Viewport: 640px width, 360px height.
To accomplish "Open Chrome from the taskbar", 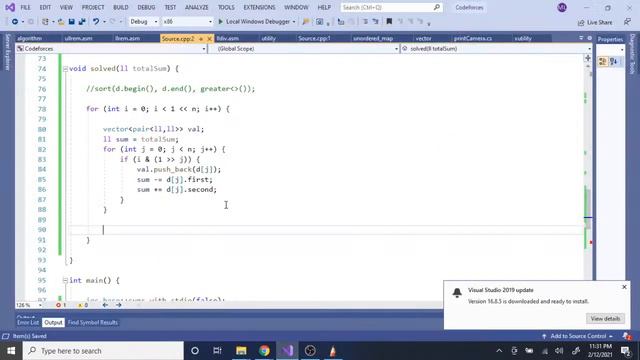I will (264, 351).
